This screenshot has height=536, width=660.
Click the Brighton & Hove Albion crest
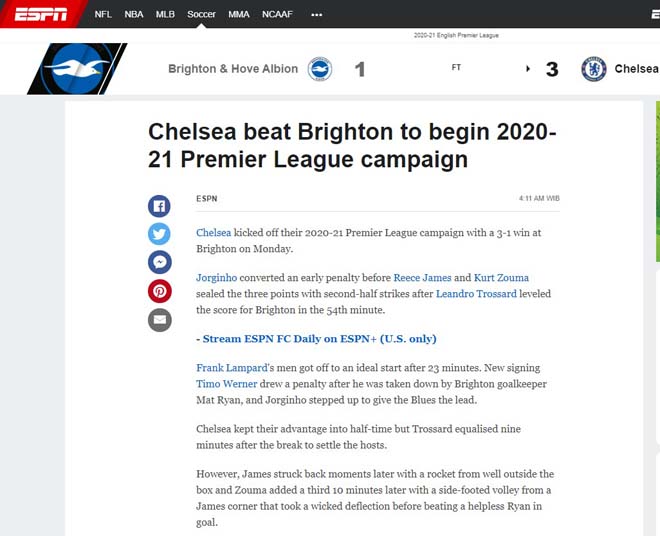[319, 69]
